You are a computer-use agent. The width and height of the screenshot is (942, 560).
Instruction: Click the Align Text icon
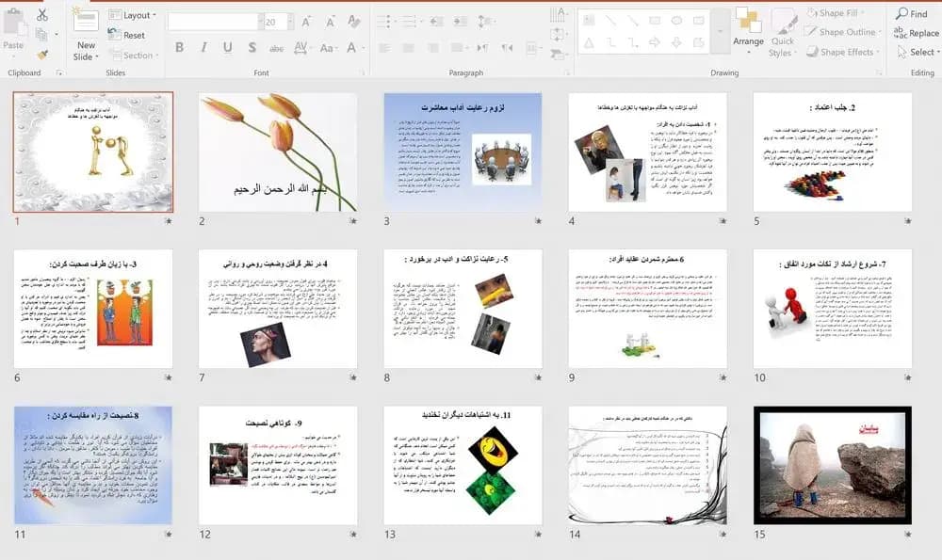(x=558, y=35)
